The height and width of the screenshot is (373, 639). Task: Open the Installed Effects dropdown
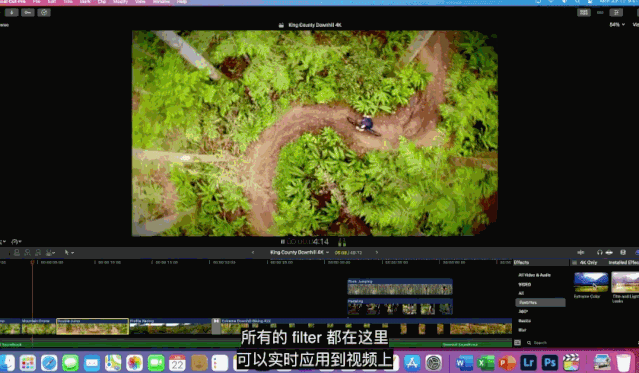coord(624,263)
